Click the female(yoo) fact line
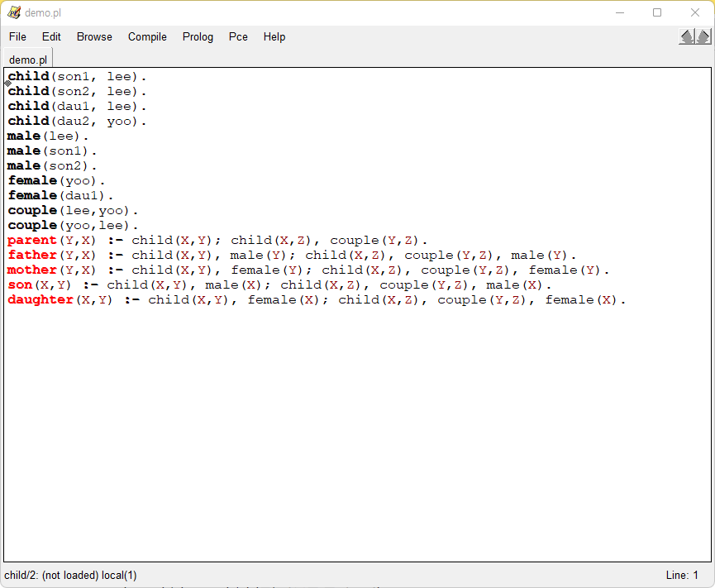 pyautogui.click(x=56, y=180)
